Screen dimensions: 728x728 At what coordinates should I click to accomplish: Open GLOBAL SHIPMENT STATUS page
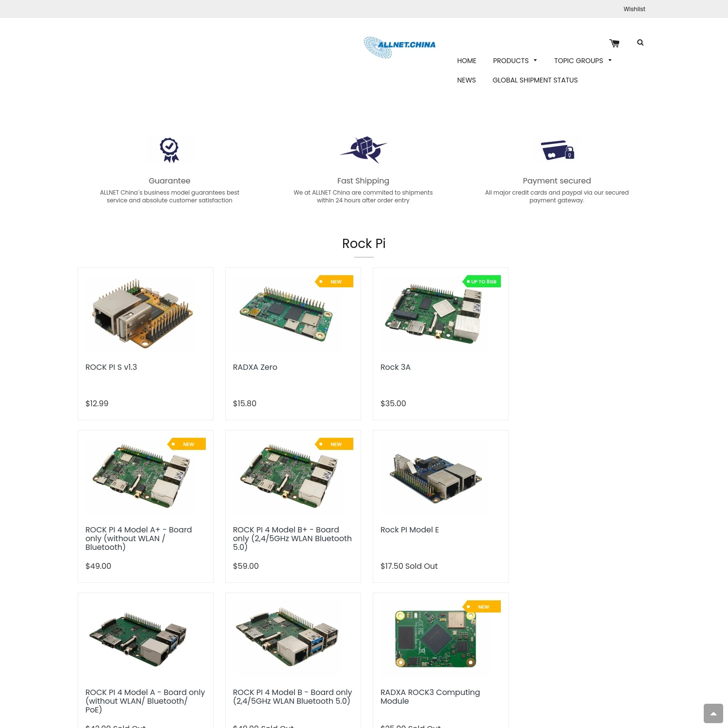(x=535, y=80)
